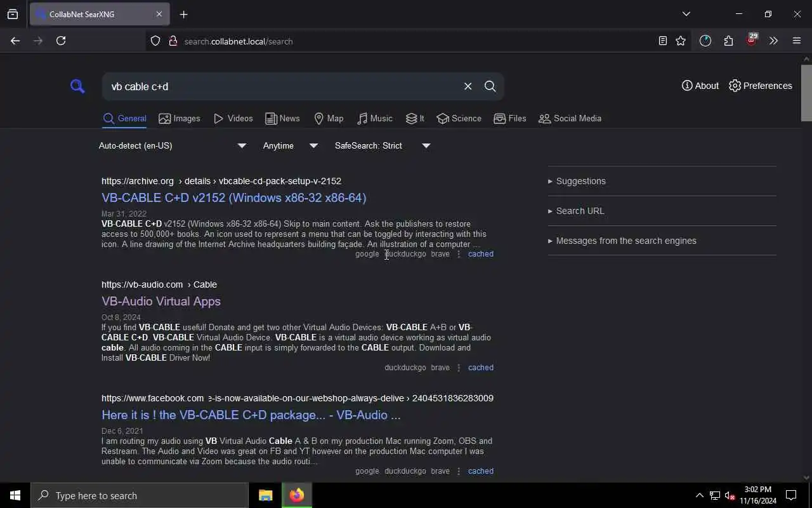Image resolution: width=812 pixels, height=508 pixels.
Task: Open the uBlock extension with 29 badge
Action: [752, 40]
